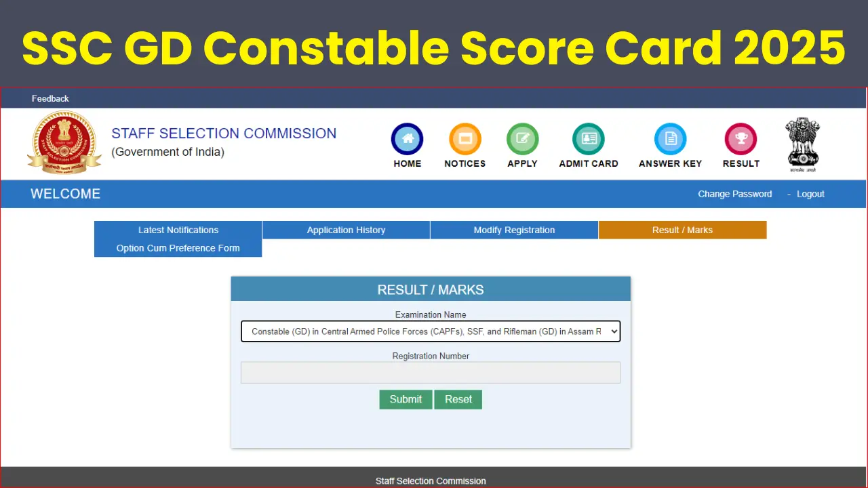This screenshot has width=868, height=488.
Task: Select the Latest Notifications tab
Action: (x=178, y=230)
